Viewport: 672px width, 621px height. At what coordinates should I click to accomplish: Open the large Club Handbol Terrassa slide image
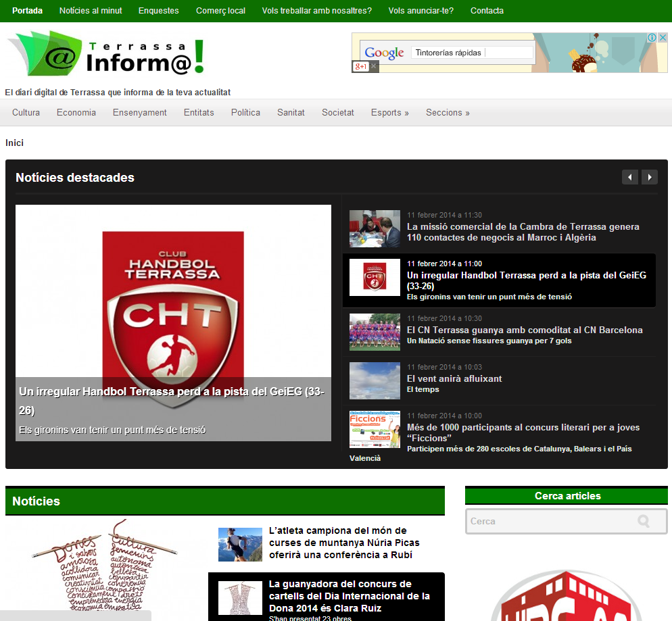[x=173, y=291]
